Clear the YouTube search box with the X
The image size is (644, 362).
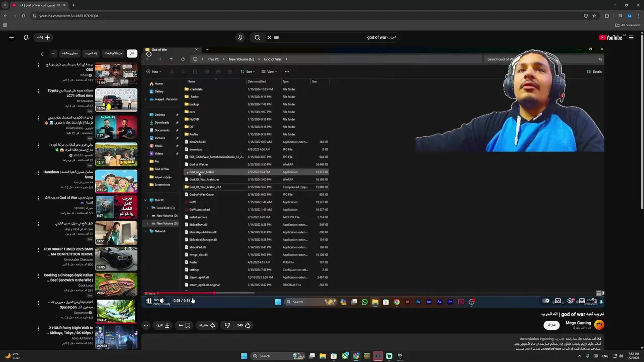[269, 37]
